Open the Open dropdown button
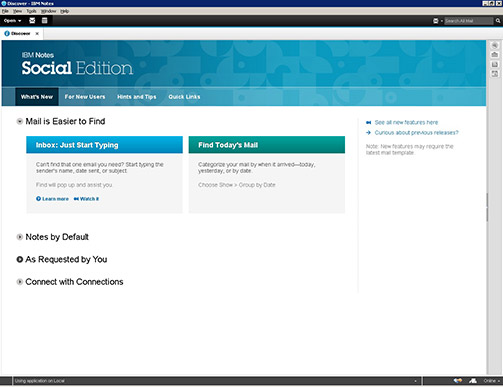 [x=12, y=21]
